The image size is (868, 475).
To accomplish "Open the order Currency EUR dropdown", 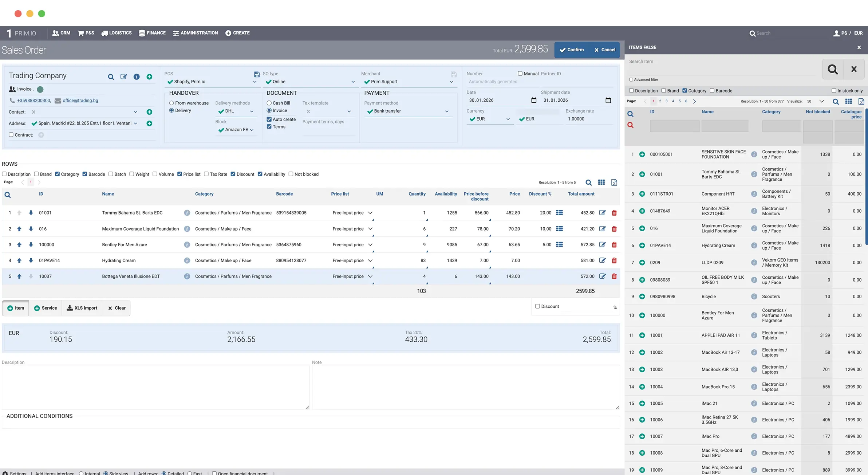I will pos(490,119).
